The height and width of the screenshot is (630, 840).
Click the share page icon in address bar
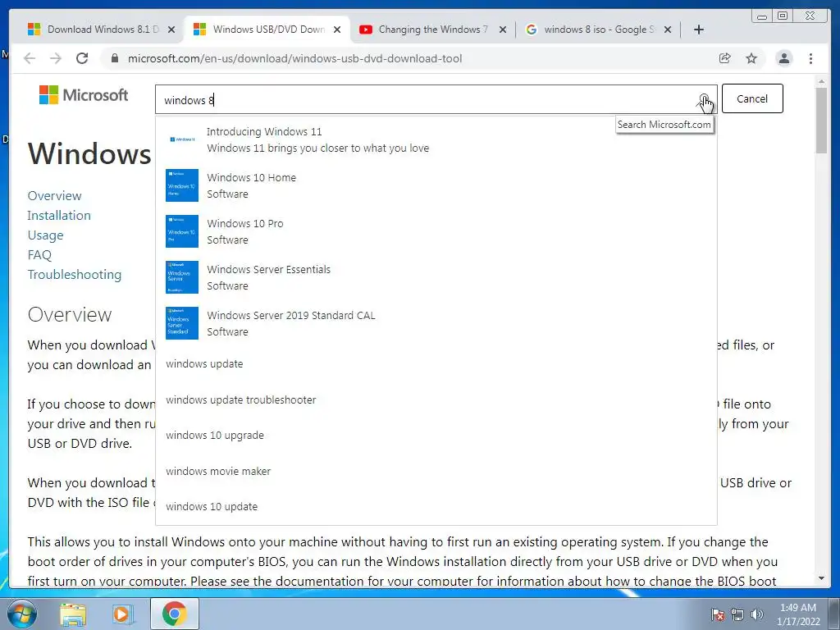pos(725,58)
